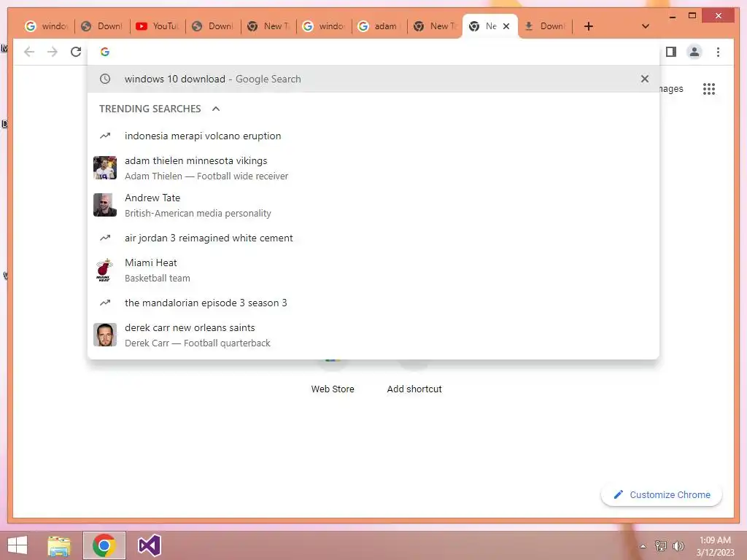
Task: Switch to the New T tab before active tab
Action: [435, 26]
